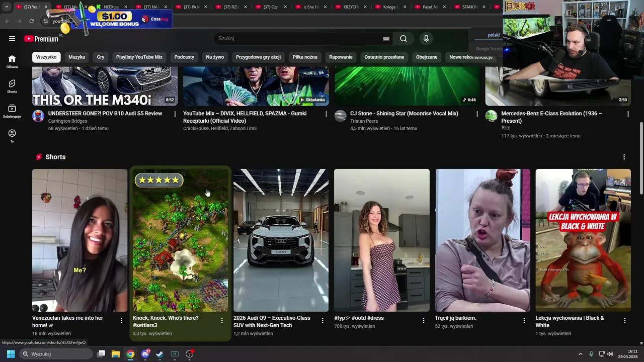This screenshot has height=362, width=644.
Task: Open options for UNDERSTEER GONE Audi S5 video
Action: (175, 114)
